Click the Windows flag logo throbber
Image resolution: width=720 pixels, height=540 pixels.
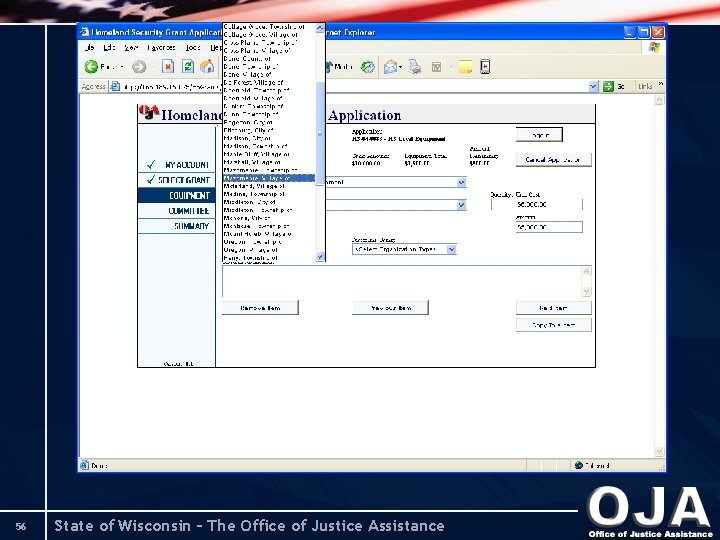point(654,47)
